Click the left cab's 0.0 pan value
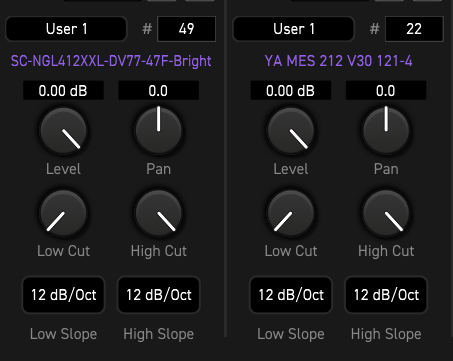Image resolution: width=453 pixels, height=361 pixels. tap(158, 90)
